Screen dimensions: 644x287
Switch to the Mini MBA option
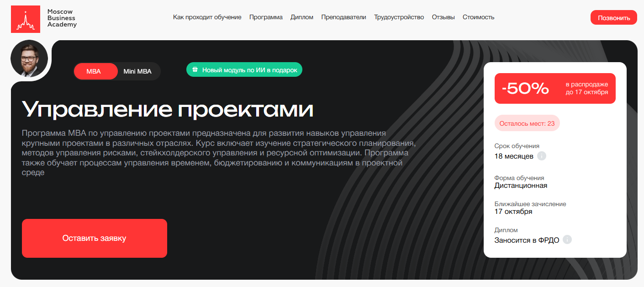click(x=137, y=71)
